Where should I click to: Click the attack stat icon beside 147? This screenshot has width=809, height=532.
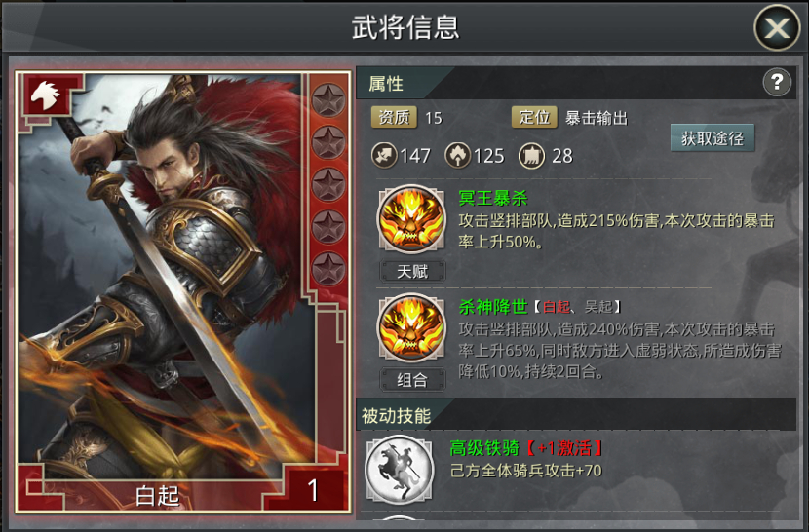(384, 155)
